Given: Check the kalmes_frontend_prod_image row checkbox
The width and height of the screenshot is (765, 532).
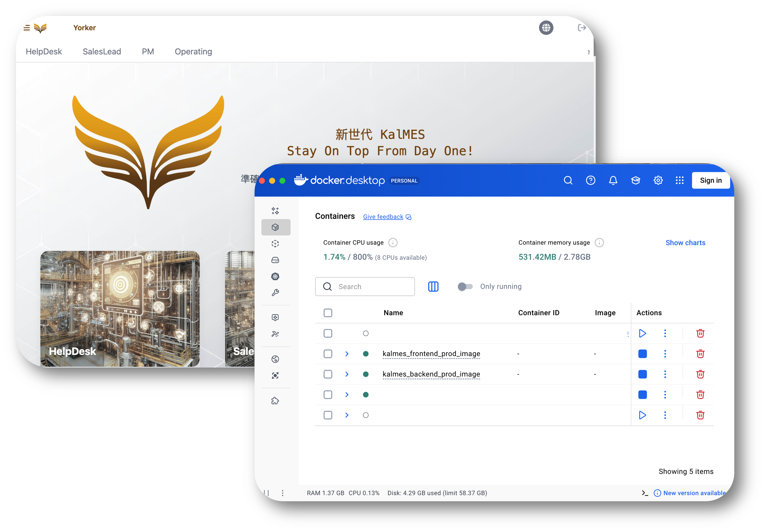Looking at the screenshot, I should pyautogui.click(x=328, y=354).
